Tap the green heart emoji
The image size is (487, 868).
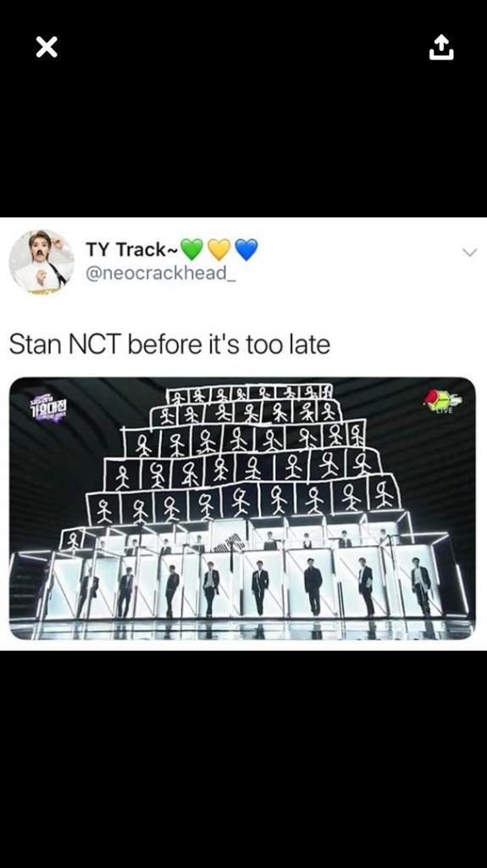pyautogui.click(x=192, y=250)
